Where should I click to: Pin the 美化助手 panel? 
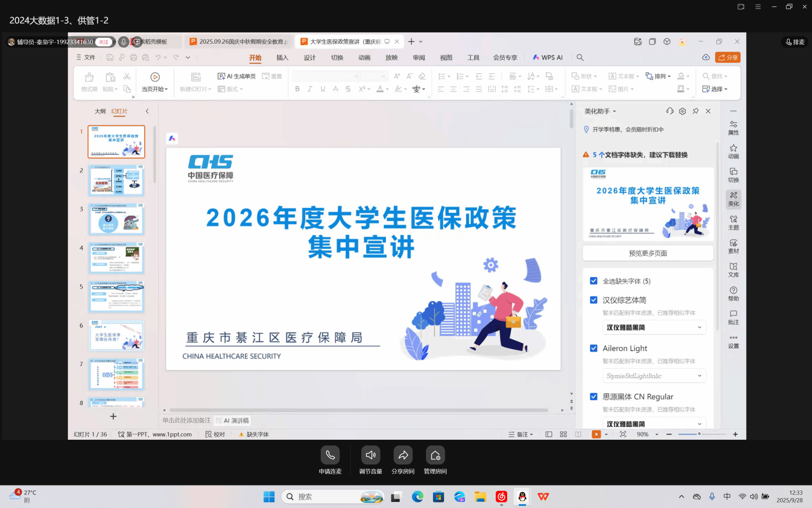[x=695, y=111]
